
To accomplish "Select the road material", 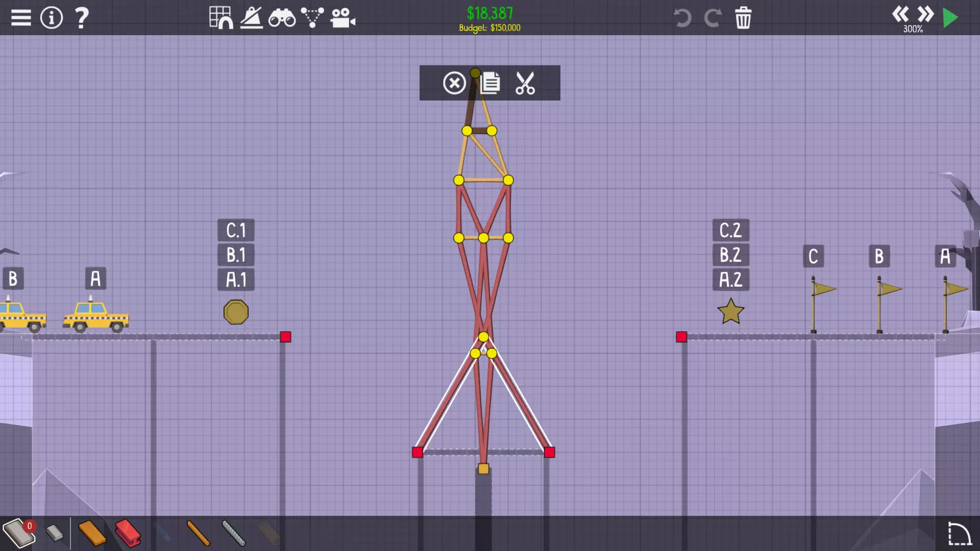I will (x=19, y=533).
